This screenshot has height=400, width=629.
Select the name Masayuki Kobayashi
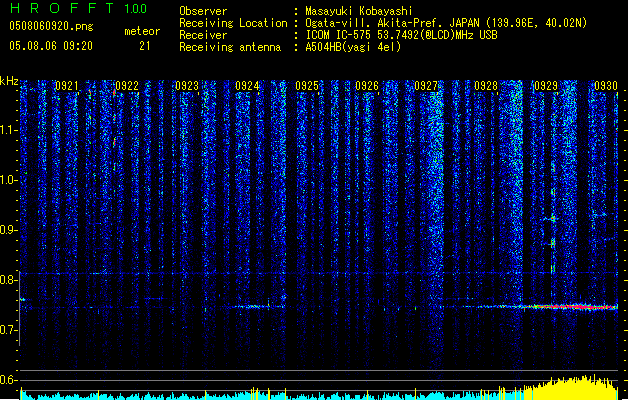(359, 11)
